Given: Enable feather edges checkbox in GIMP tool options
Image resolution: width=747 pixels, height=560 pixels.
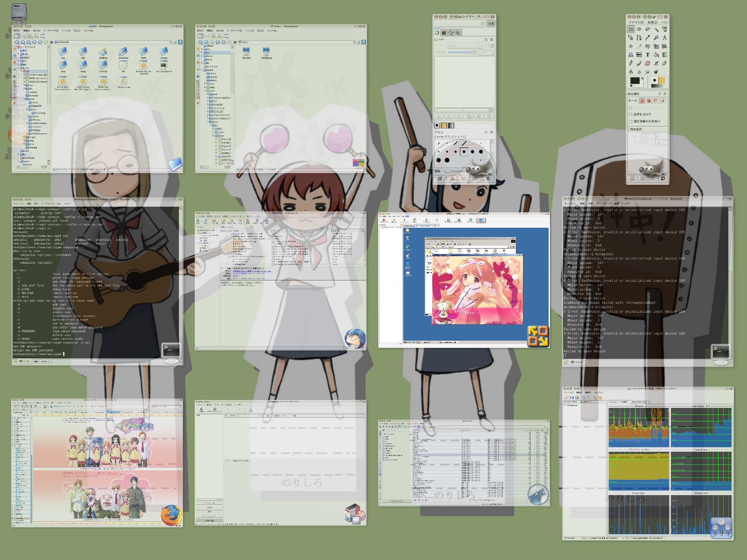Looking at the screenshot, I should pyautogui.click(x=631, y=114).
